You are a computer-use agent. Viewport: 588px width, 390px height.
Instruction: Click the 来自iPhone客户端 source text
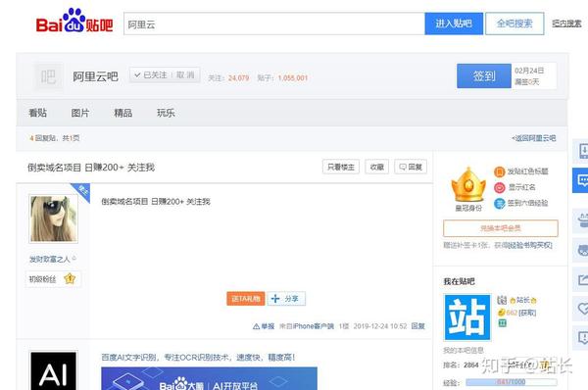pyautogui.click(x=307, y=326)
